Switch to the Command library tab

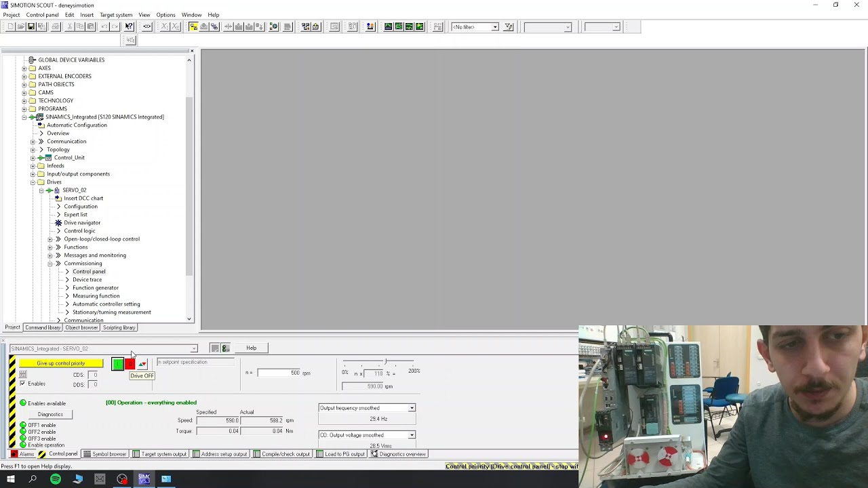coord(43,327)
